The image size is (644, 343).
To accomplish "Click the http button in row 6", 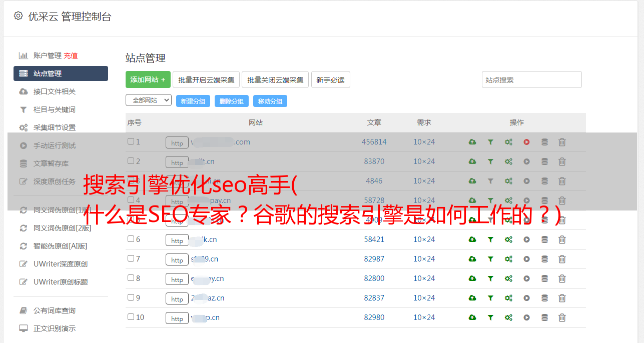I will [x=177, y=240].
